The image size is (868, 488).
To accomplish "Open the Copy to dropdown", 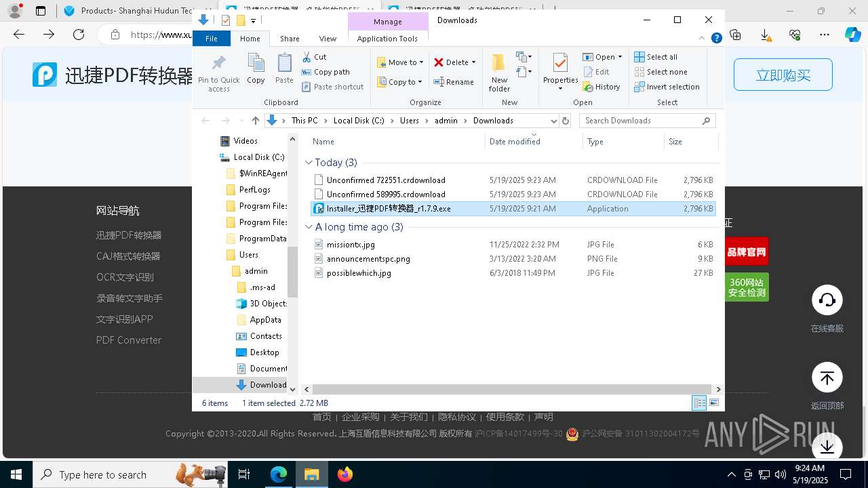I will pyautogui.click(x=400, y=82).
